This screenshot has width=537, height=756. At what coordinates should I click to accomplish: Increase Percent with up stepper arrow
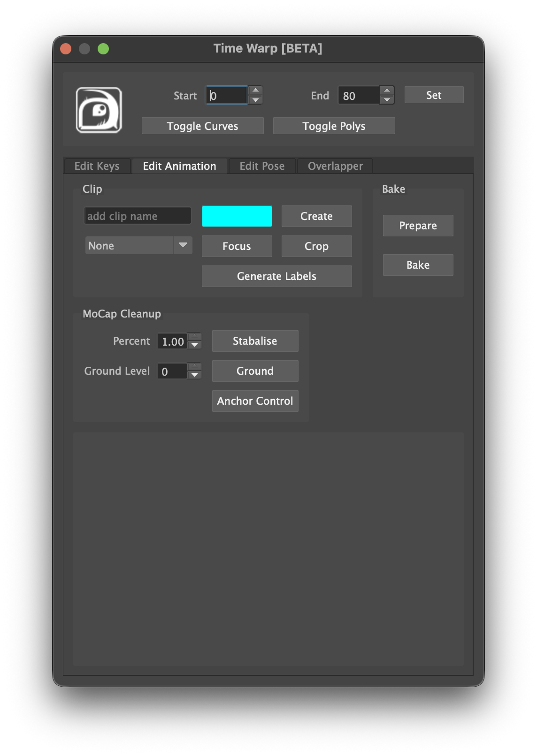click(x=194, y=337)
